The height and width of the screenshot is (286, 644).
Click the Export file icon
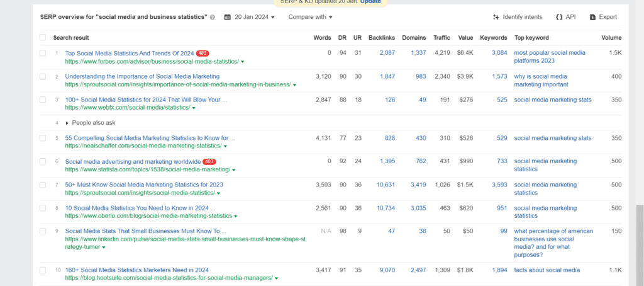(x=592, y=17)
